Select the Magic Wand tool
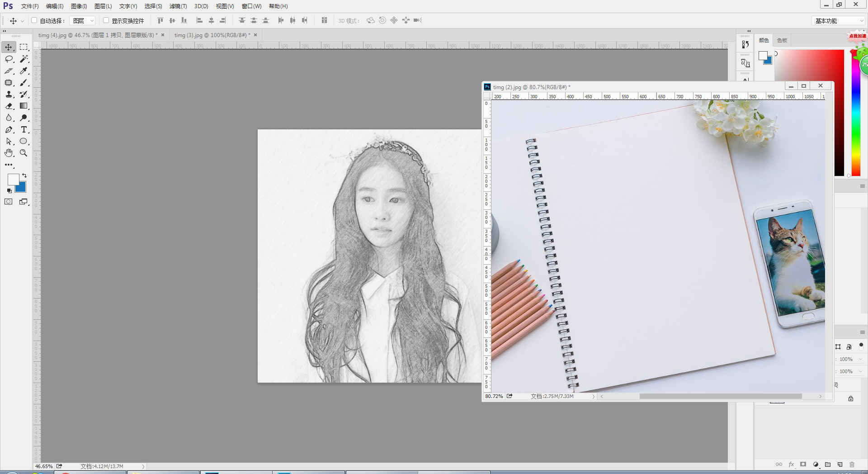 [24, 59]
